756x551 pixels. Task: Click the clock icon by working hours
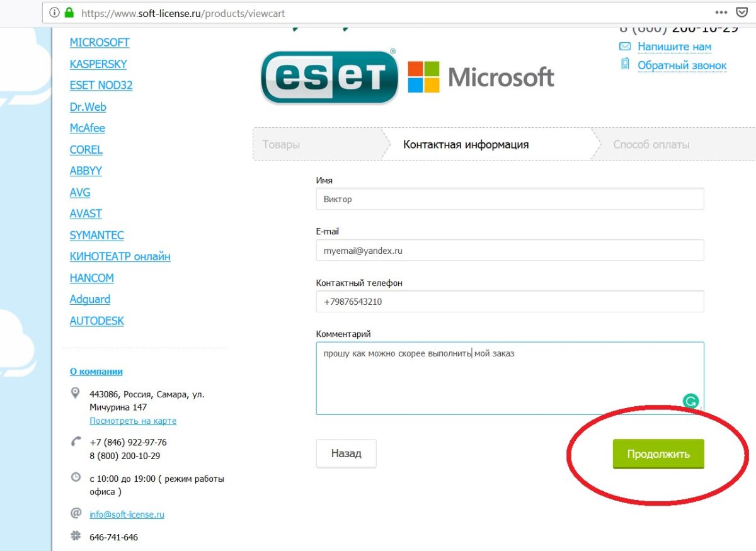click(x=76, y=477)
